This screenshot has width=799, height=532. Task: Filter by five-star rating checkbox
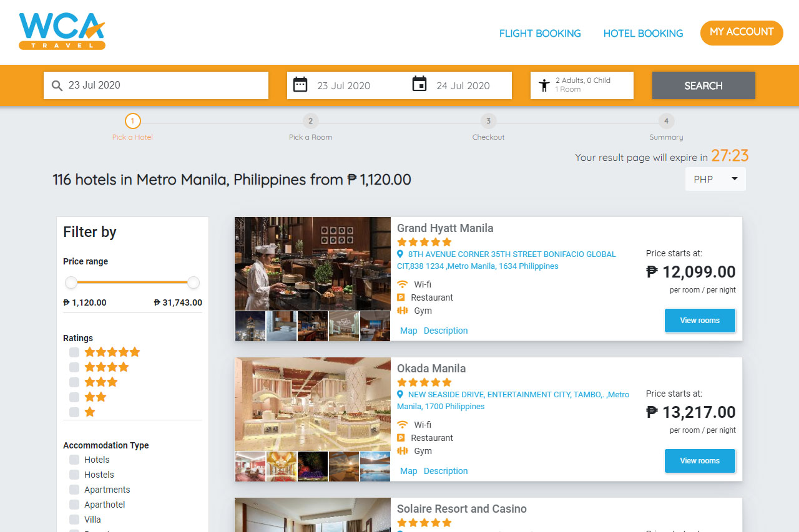pyautogui.click(x=74, y=352)
